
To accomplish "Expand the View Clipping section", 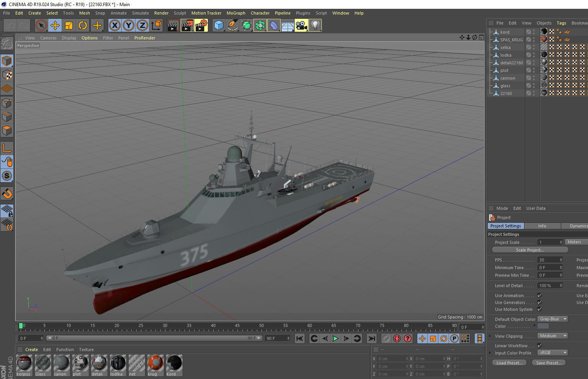I will pos(490,336).
